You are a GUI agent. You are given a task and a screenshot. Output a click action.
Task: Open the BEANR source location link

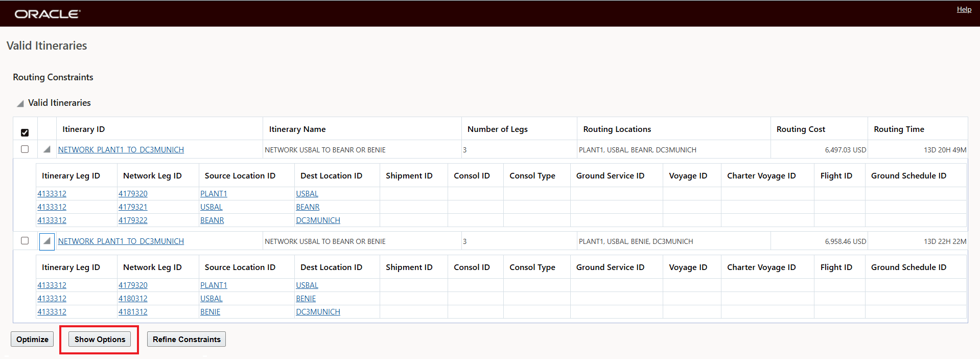coord(212,220)
